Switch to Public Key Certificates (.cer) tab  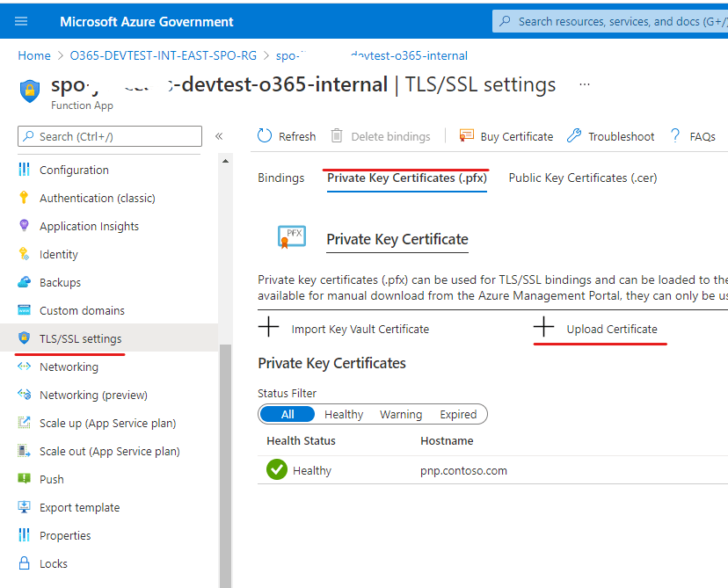point(582,178)
